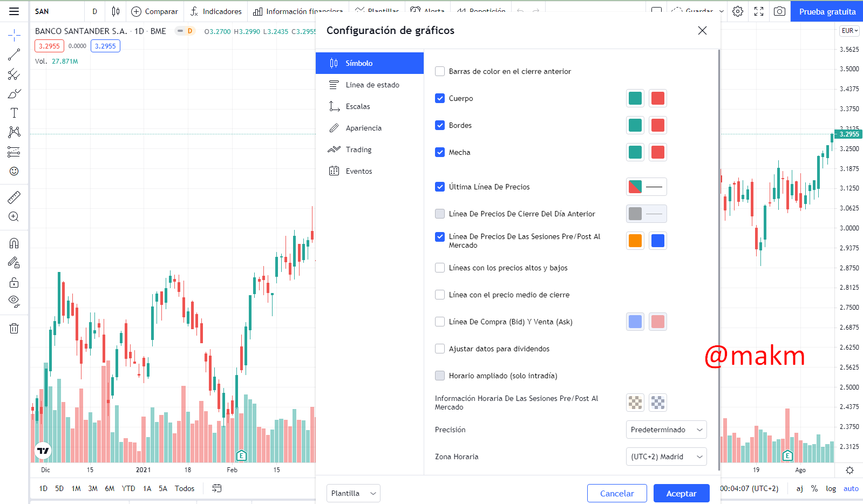Open the Escalas settings tab

(370, 106)
